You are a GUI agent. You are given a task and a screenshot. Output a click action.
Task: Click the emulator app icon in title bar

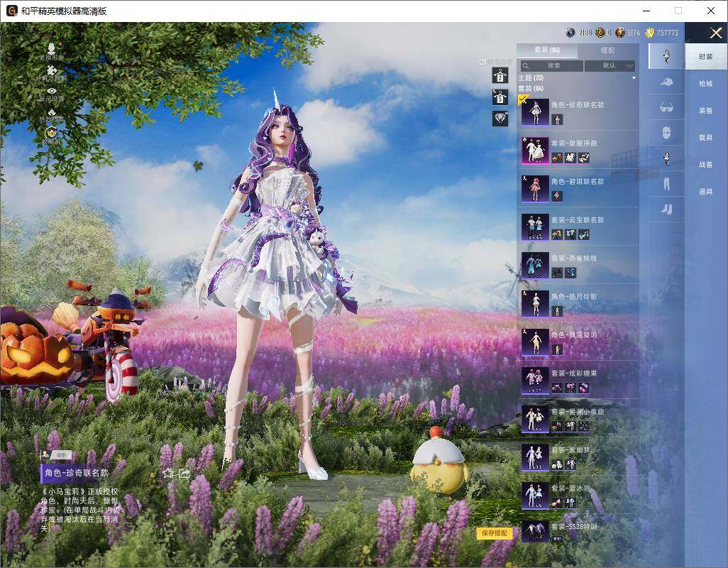11,11
